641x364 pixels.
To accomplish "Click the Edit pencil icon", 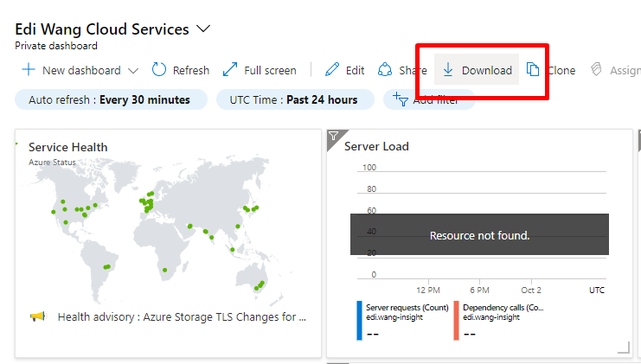I will pyautogui.click(x=332, y=69).
